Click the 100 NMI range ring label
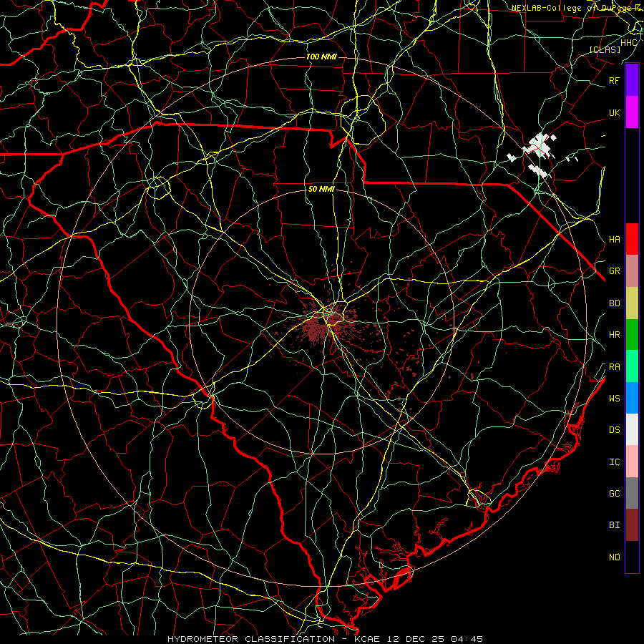644x644 pixels. click(321, 57)
